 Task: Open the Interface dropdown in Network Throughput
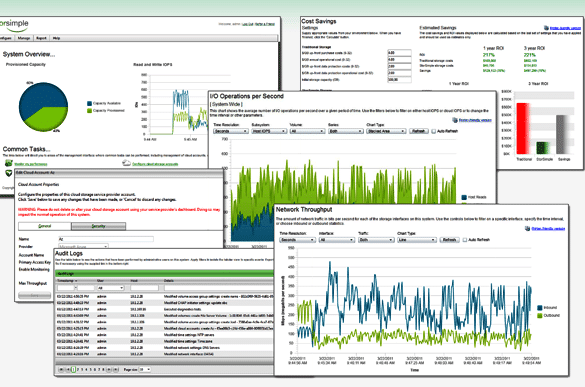click(x=337, y=240)
